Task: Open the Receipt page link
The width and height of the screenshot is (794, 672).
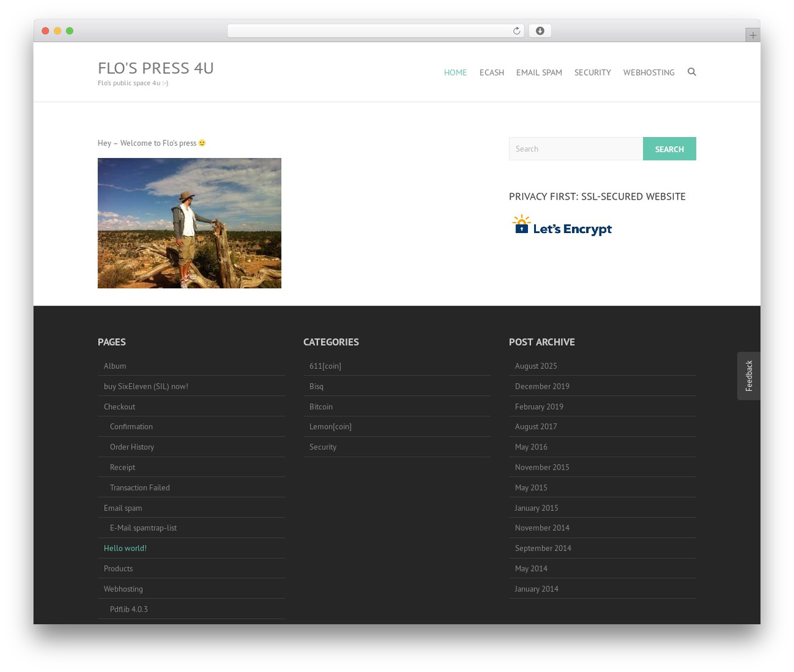Action: (x=122, y=467)
